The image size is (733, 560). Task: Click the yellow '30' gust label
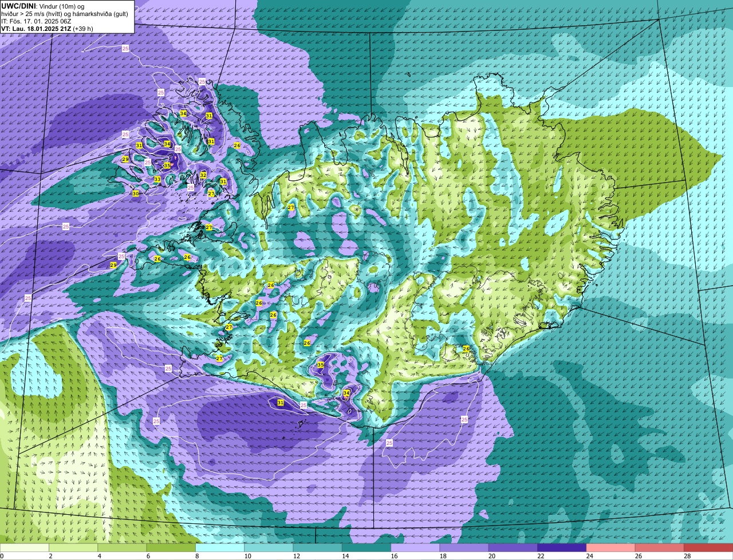pyautogui.click(x=136, y=194)
